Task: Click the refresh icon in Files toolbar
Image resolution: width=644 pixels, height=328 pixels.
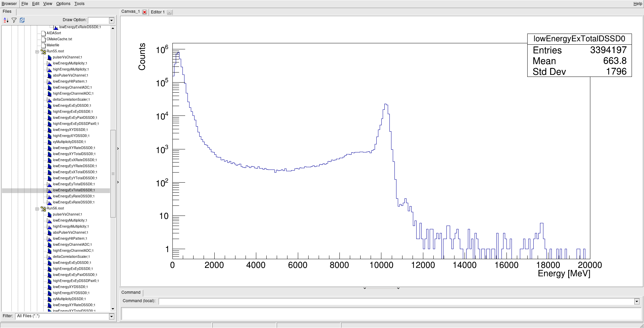Action: [22, 20]
